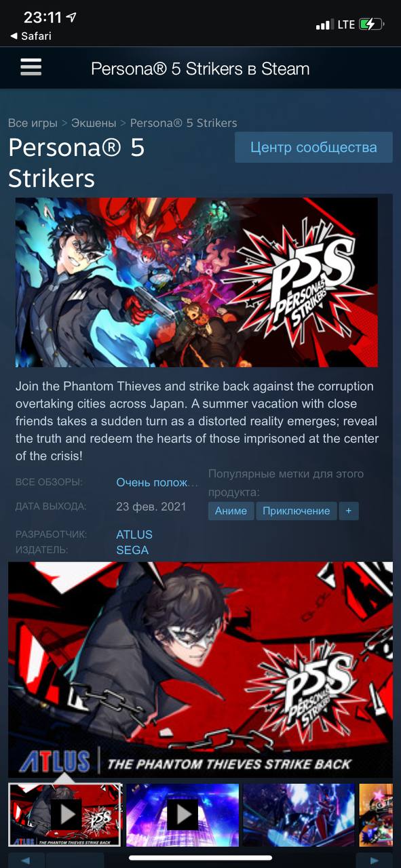Open SEGA publisher link
Image resolution: width=401 pixels, height=868 pixels.
click(132, 550)
